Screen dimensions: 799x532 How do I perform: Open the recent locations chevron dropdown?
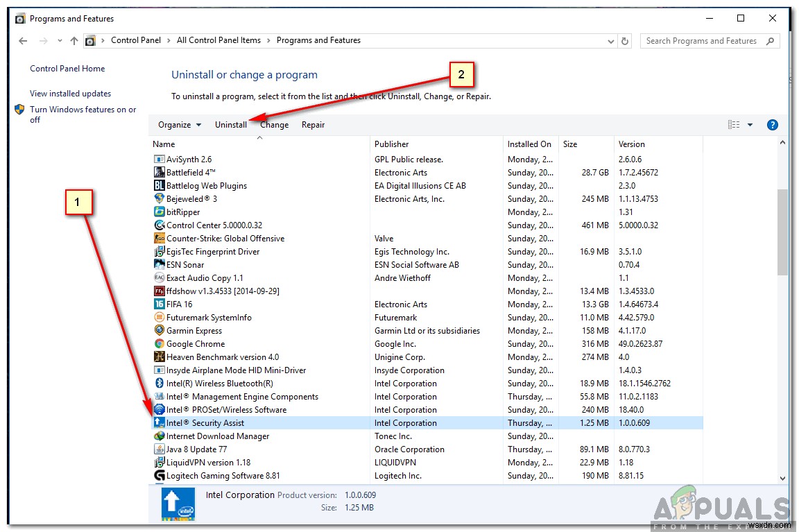(x=60, y=41)
